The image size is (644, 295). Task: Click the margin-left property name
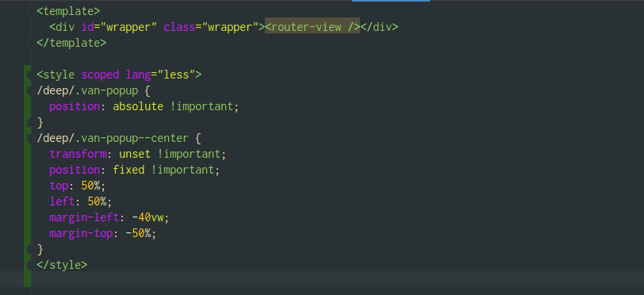(84, 217)
